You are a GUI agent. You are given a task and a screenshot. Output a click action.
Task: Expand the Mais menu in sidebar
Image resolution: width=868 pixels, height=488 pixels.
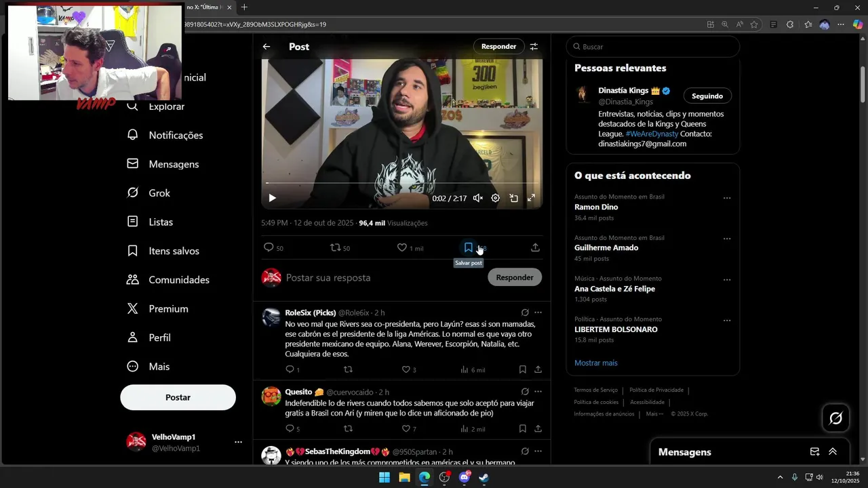tap(149, 367)
